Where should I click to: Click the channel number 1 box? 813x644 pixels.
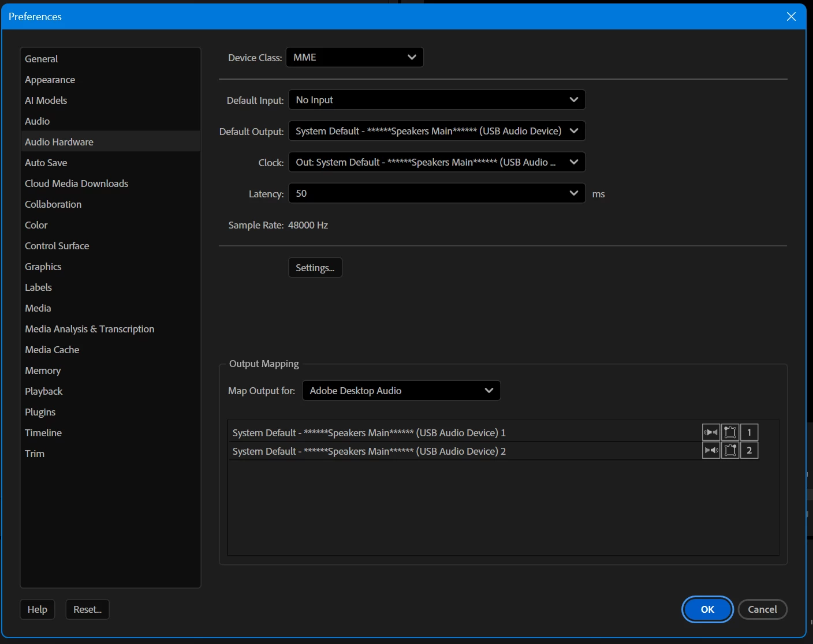749,432
